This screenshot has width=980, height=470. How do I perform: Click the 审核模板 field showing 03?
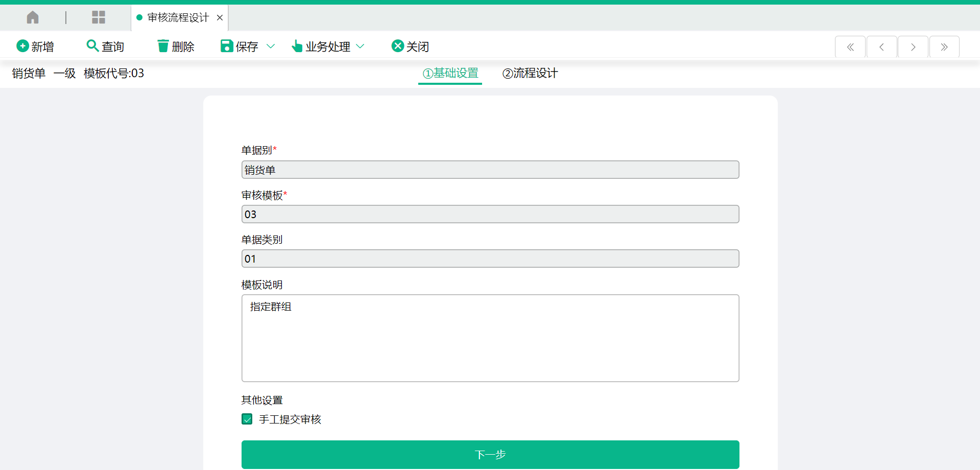click(x=490, y=214)
